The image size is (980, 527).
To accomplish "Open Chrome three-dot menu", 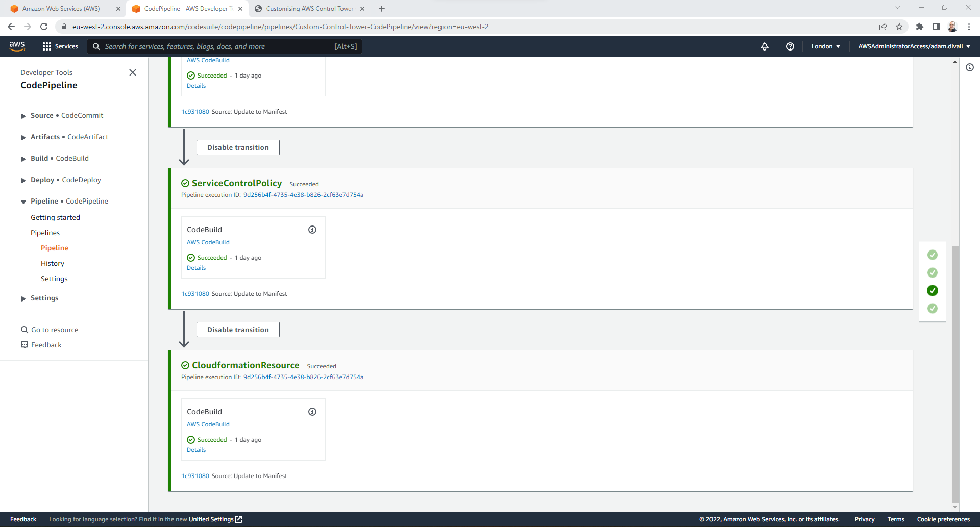I will 969,27.
